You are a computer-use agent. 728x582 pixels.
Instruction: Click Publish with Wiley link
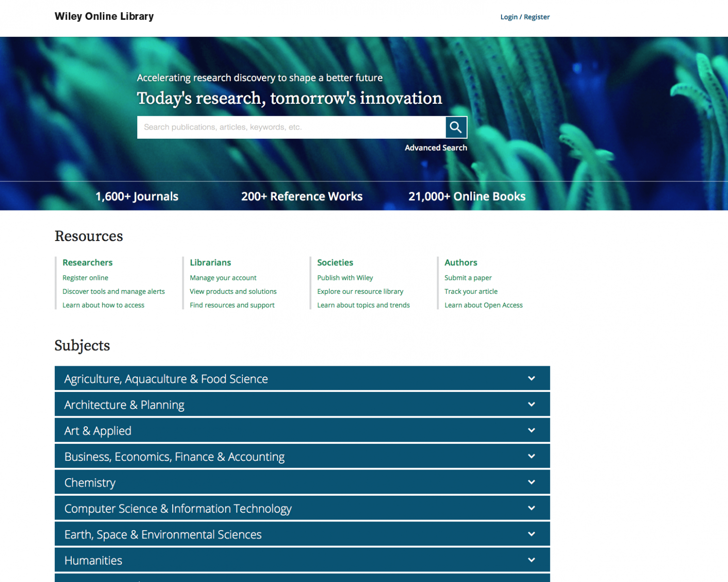(x=345, y=278)
